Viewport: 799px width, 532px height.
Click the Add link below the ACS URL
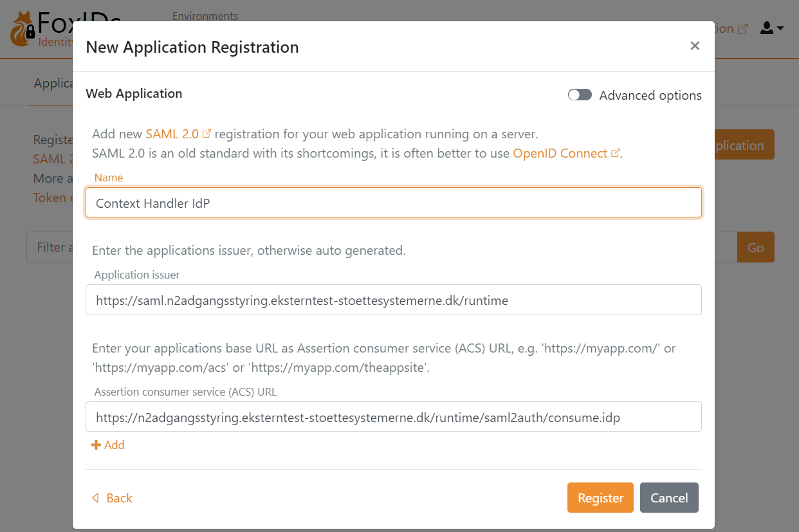click(x=114, y=445)
